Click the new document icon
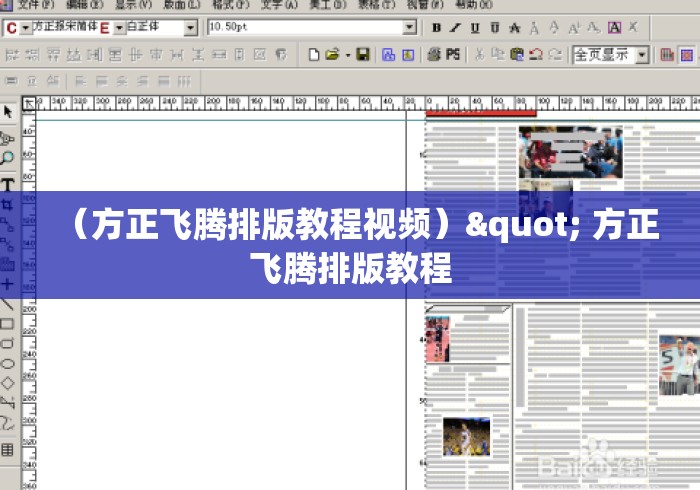The height and width of the screenshot is (490, 700). click(314, 55)
